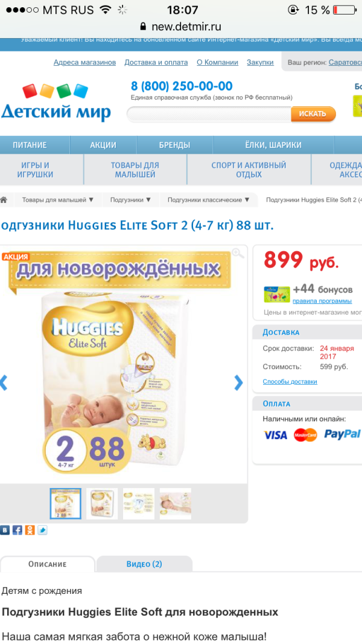362x644 pixels.
Task: Click the Детский мир logo
Action: [x=56, y=103]
